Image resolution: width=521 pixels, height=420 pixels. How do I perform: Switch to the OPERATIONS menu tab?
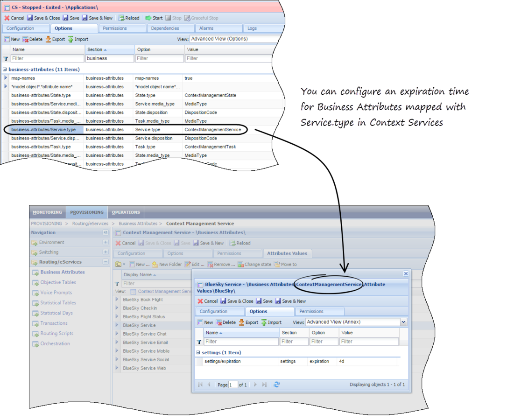pyautogui.click(x=126, y=212)
